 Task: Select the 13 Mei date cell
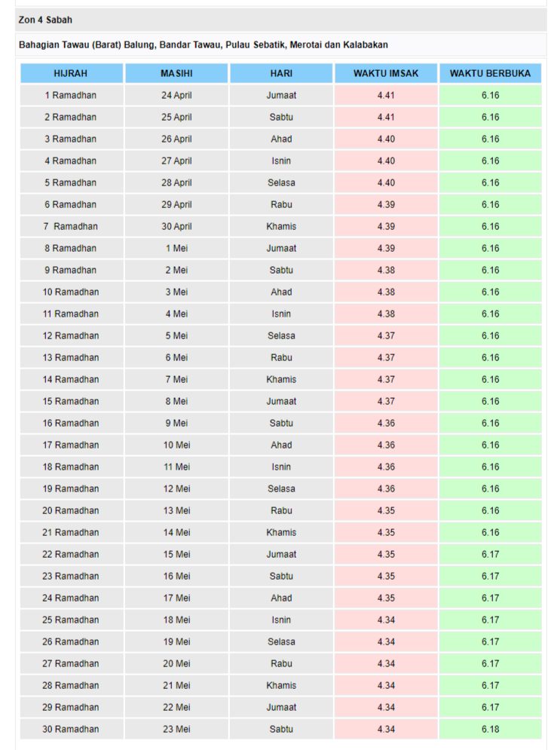[176, 511]
